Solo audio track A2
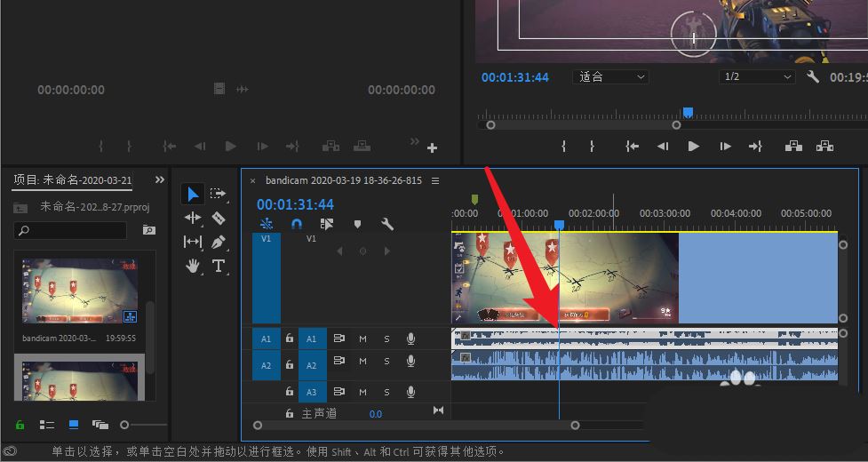The width and height of the screenshot is (868, 462). [x=386, y=362]
